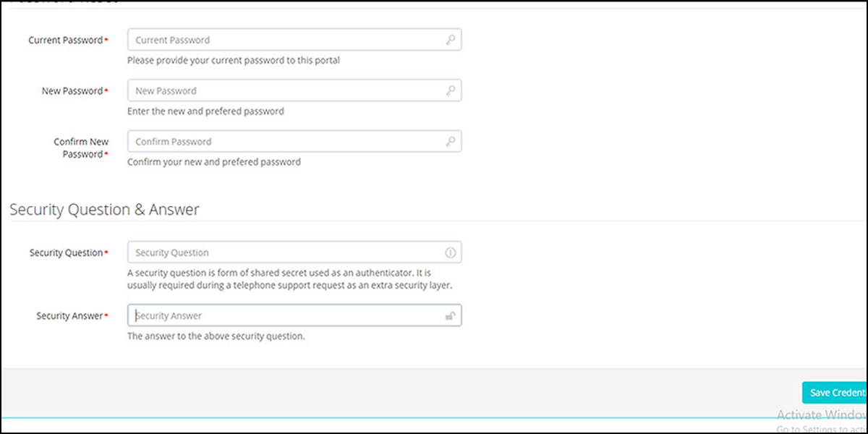The image size is (868, 434).
Task: Click the Current Password label
Action: (x=66, y=41)
